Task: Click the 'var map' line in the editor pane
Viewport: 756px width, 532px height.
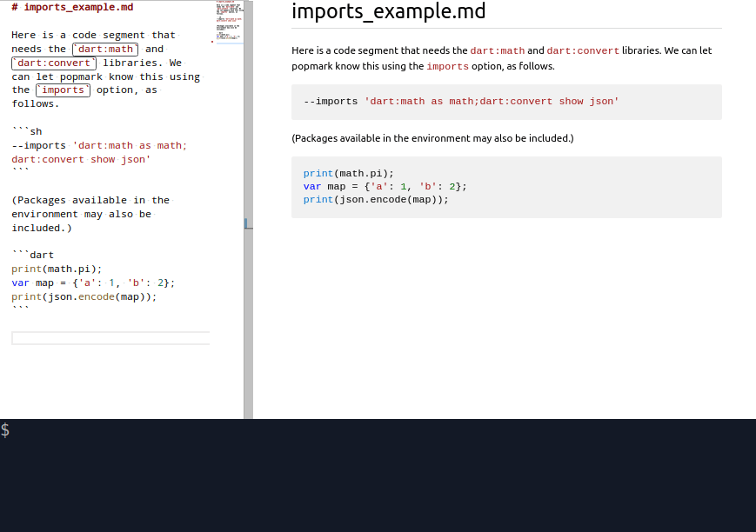Action: 93,283
